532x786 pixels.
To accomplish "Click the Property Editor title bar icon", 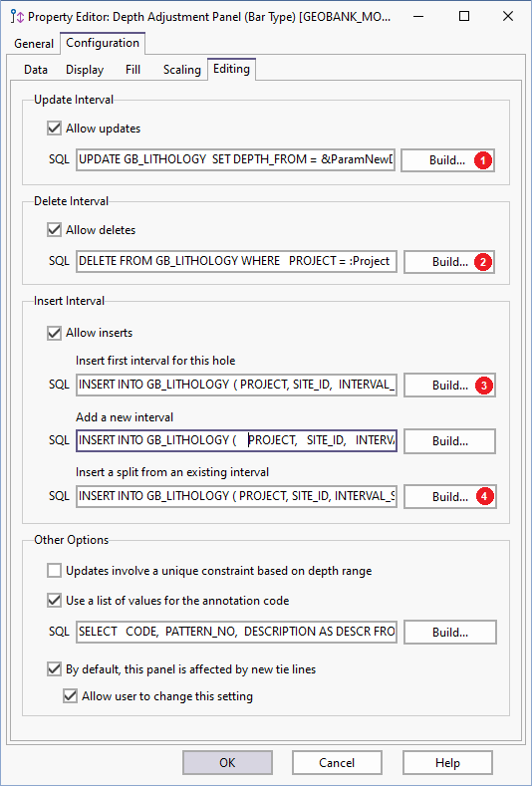I will (x=17, y=17).
